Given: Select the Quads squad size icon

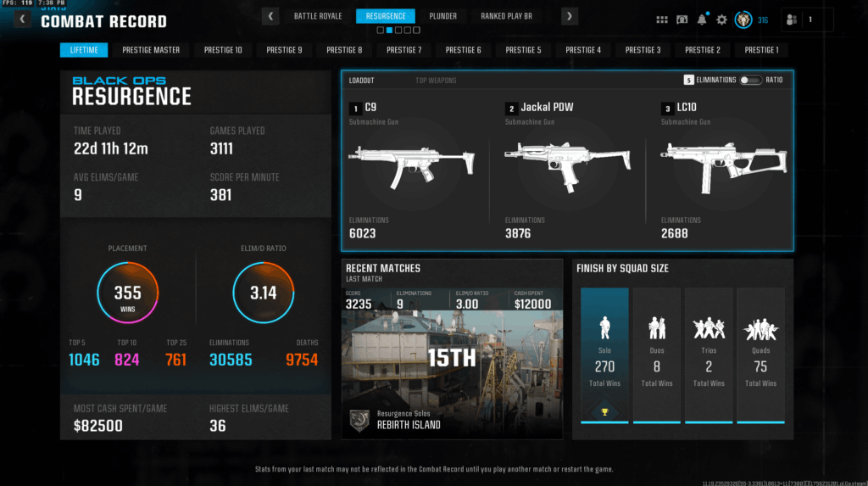Looking at the screenshot, I should pos(760,328).
